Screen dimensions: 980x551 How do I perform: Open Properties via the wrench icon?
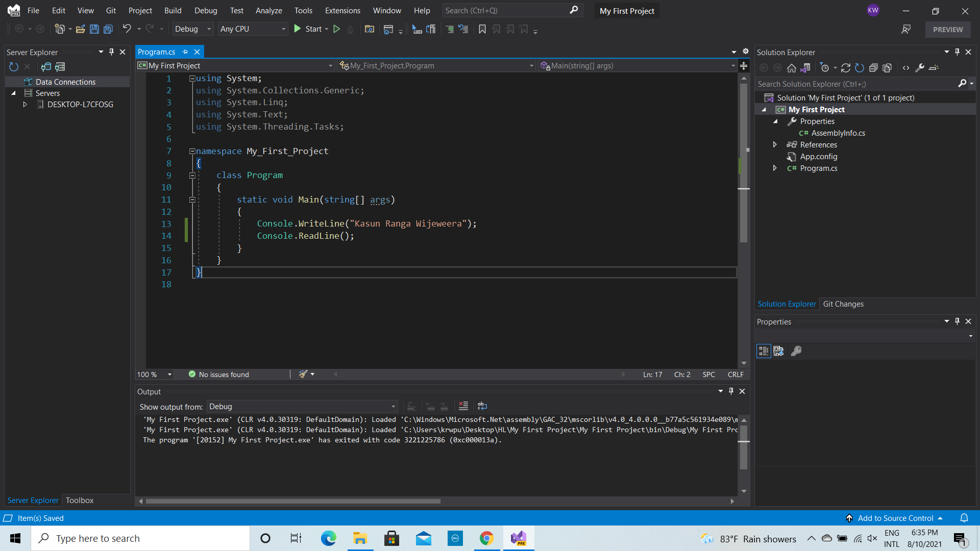[x=919, y=67]
